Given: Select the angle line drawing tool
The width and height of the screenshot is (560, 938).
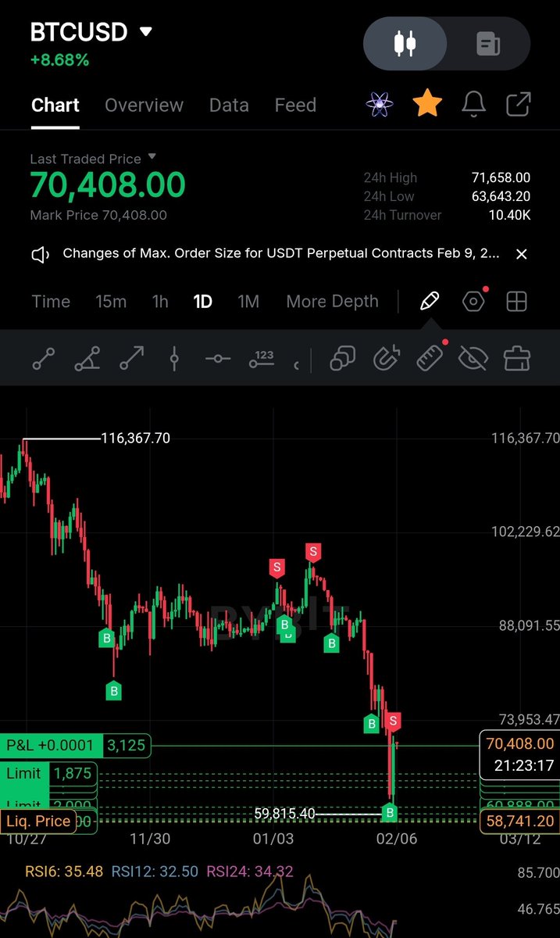Looking at the screenshot, I should [x=87, y=360].
